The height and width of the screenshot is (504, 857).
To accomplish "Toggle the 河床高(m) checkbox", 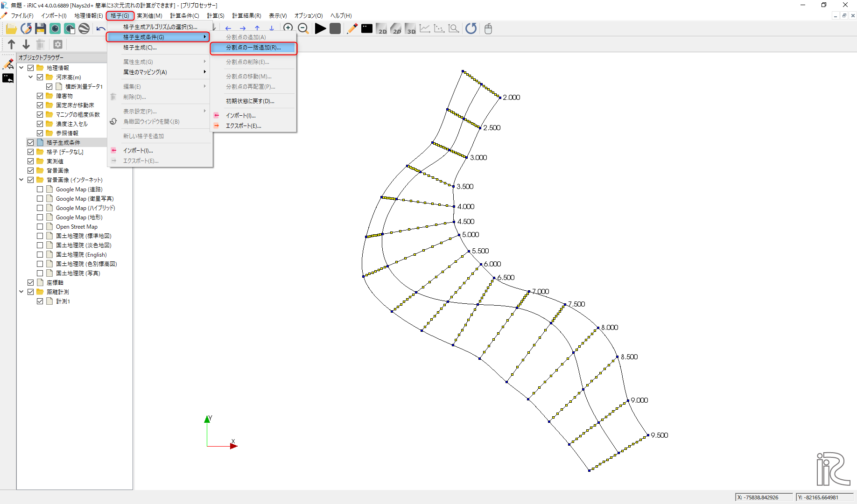I will [x=40, y=77].
